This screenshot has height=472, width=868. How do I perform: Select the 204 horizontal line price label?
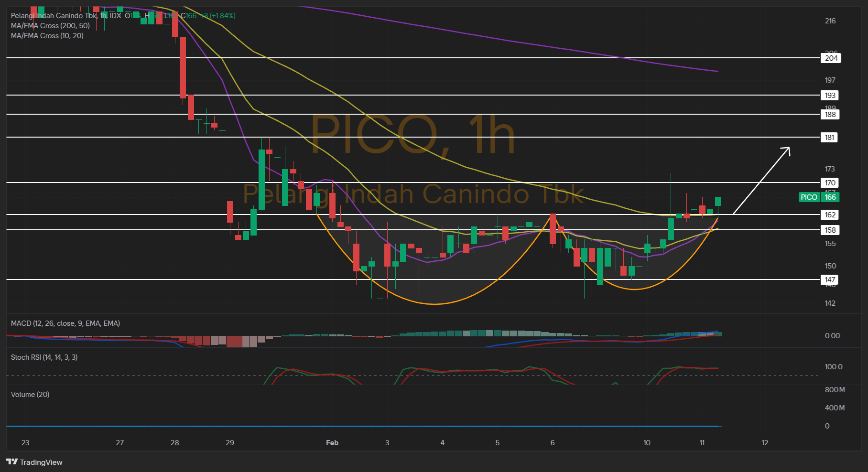[831, 58]
